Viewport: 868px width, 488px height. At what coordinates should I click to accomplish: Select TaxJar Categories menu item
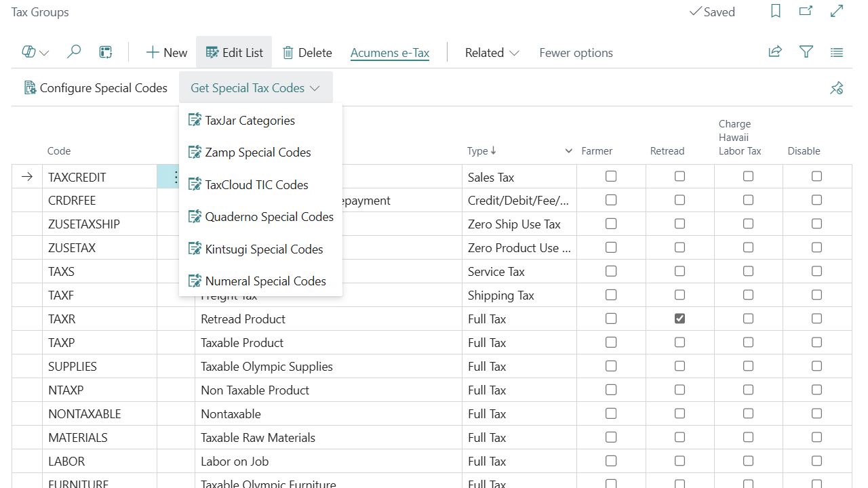(x=250, y=121)
